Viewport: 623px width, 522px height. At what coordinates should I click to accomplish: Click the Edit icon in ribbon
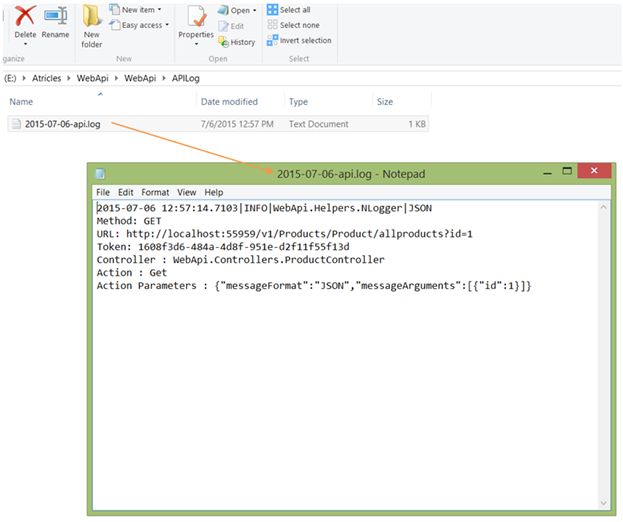pos(223,26)
